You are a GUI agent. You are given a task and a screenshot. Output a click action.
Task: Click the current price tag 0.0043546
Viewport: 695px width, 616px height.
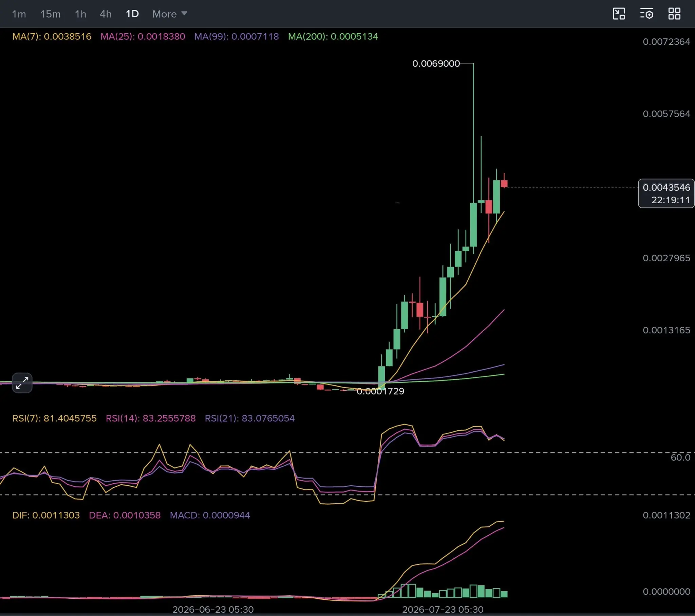[x=666, y=193]
